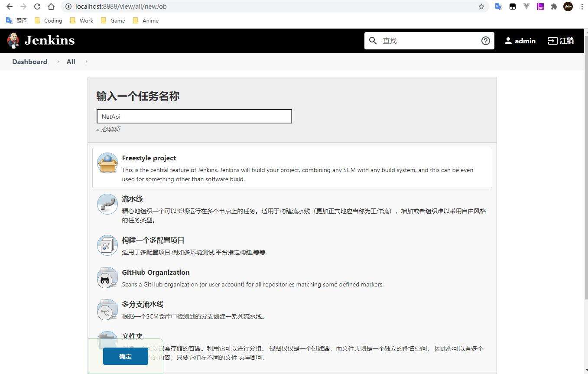Screen dimensions: 588x374
Task: Expand the All breadcrumb arrow
Action: 86,62
